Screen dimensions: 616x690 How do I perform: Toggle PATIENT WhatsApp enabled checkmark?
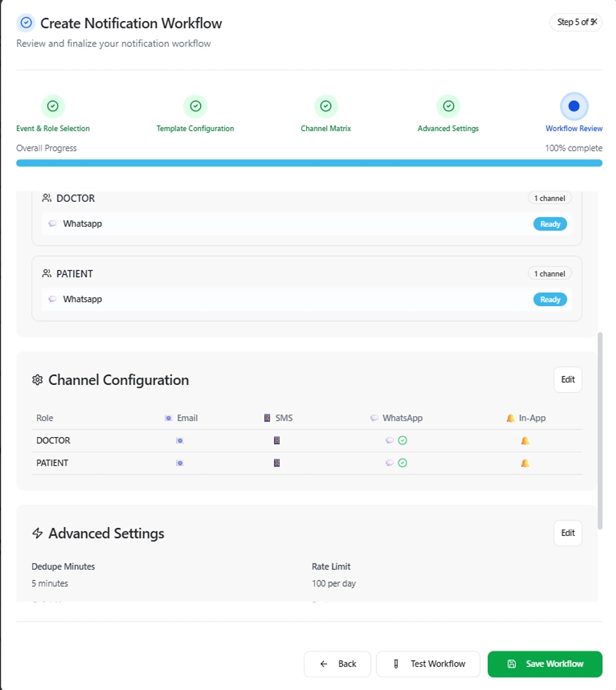402,463
